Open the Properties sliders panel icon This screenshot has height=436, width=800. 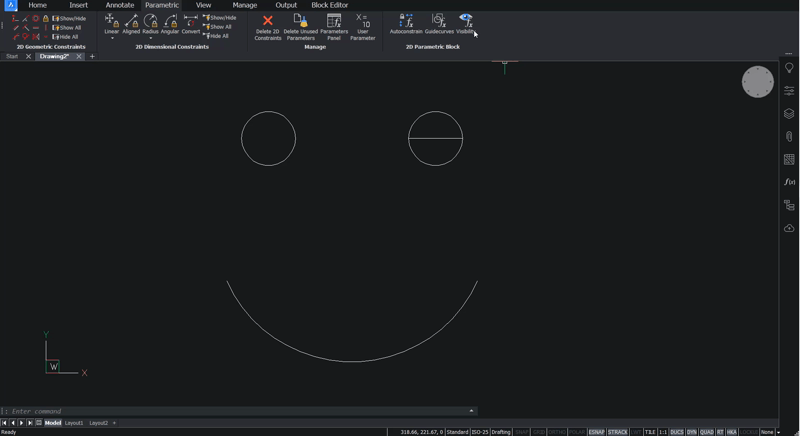(x=789, y=91)
